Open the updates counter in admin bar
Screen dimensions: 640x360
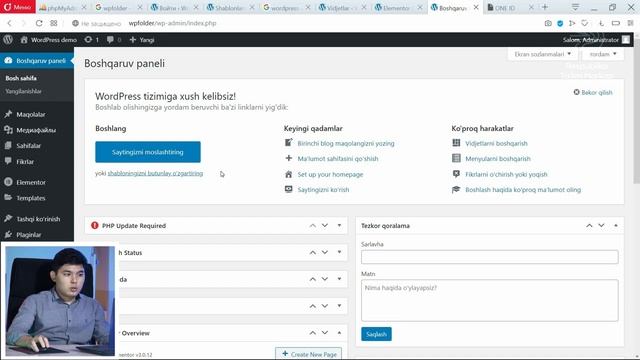coord(91,40)
